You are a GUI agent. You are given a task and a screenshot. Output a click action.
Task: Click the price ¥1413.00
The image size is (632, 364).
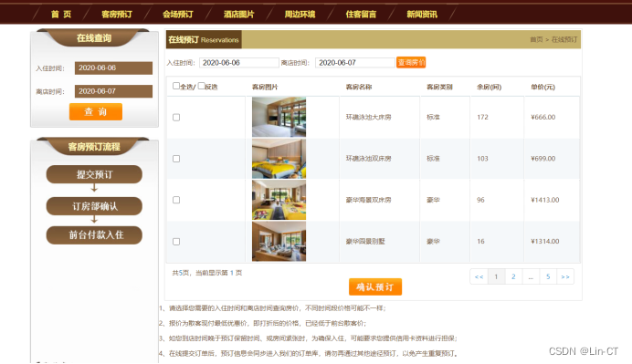[x=545, y=200]
